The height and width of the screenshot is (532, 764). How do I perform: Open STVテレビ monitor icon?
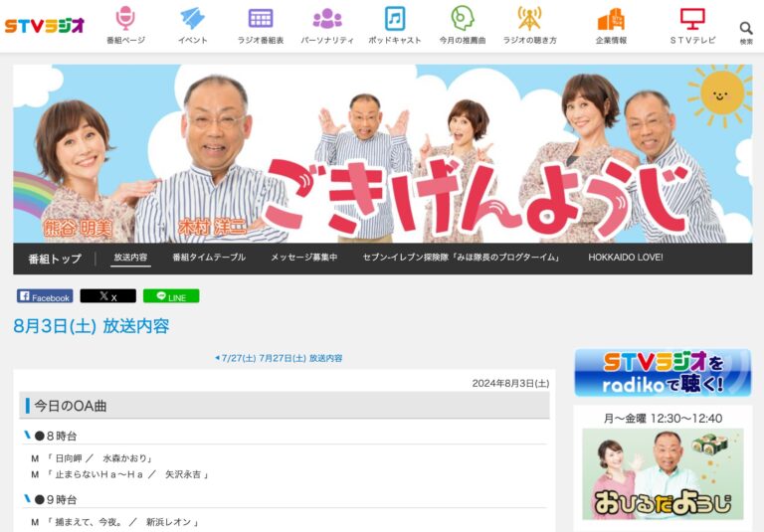point(692,20)
